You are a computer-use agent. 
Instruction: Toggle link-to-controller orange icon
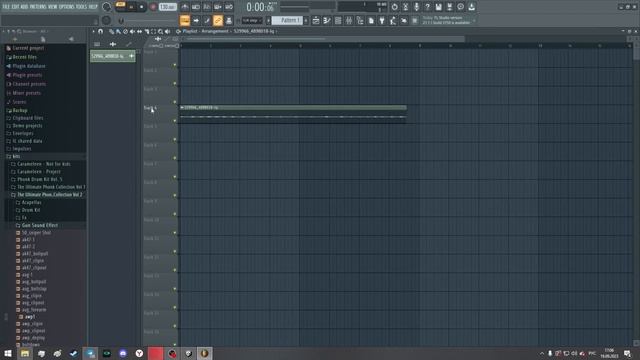[x=218, y=20]
